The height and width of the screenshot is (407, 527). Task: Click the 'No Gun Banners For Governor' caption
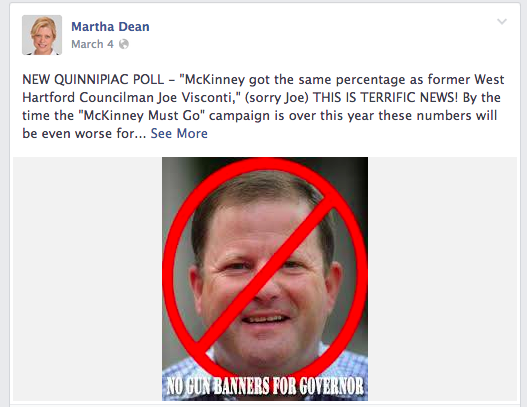pos(265,385)
